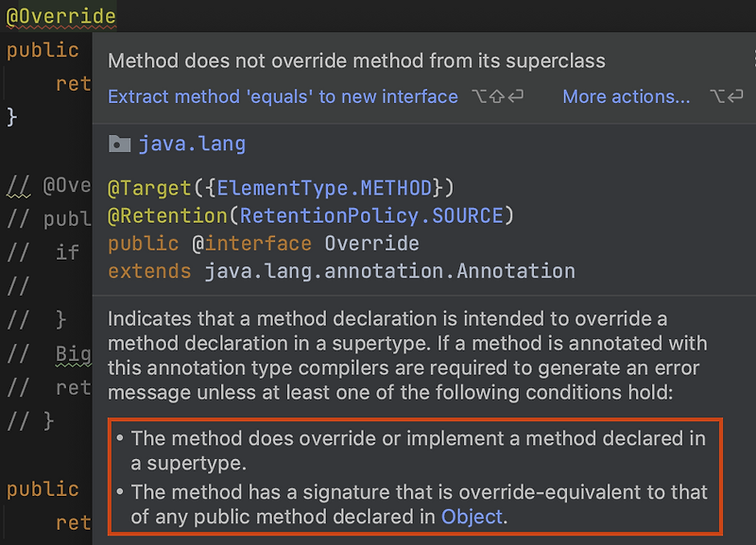Click the @Override annotation in the editor
The image size is (756, 545).
coord(61,16)
